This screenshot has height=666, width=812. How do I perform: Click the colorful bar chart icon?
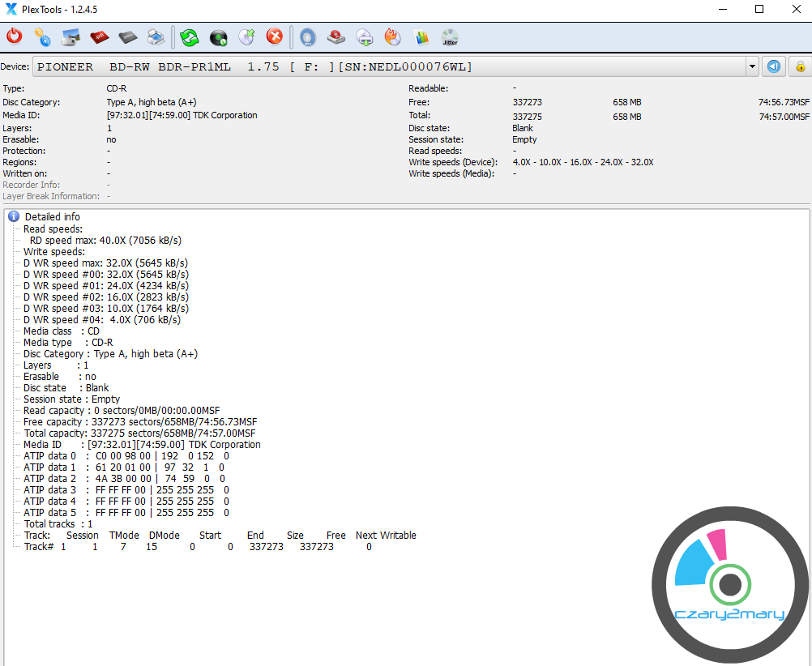(421, 36)
